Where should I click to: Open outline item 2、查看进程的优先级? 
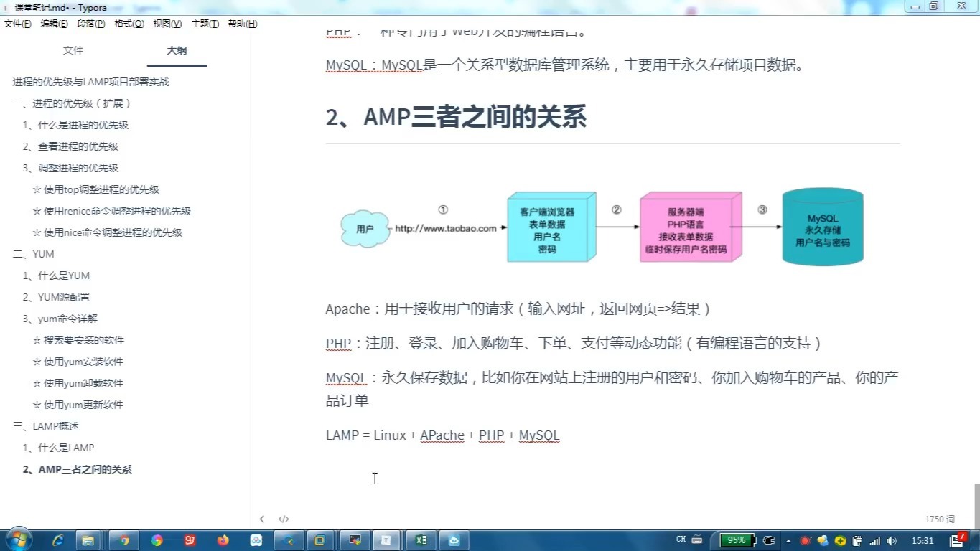70,146
